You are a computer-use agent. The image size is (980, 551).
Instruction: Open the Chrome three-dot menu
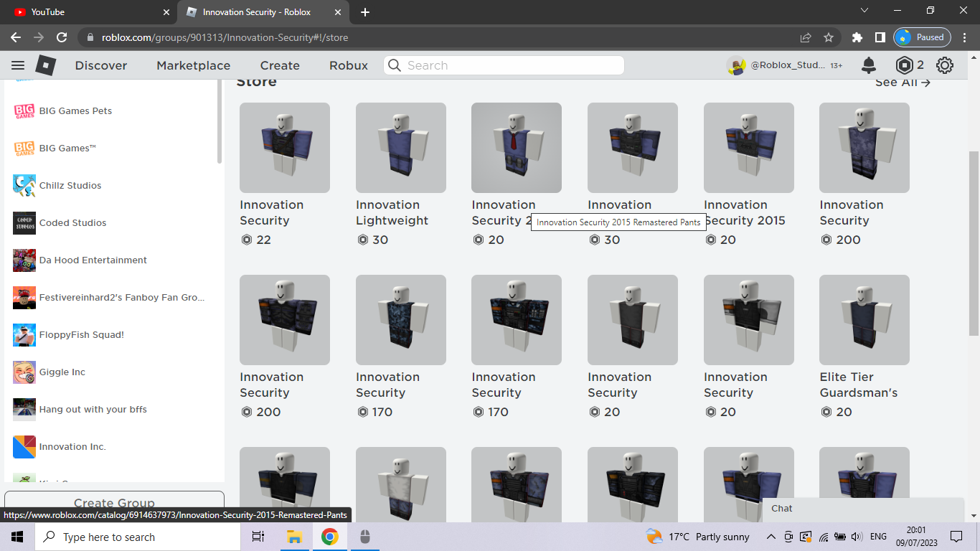964,37
